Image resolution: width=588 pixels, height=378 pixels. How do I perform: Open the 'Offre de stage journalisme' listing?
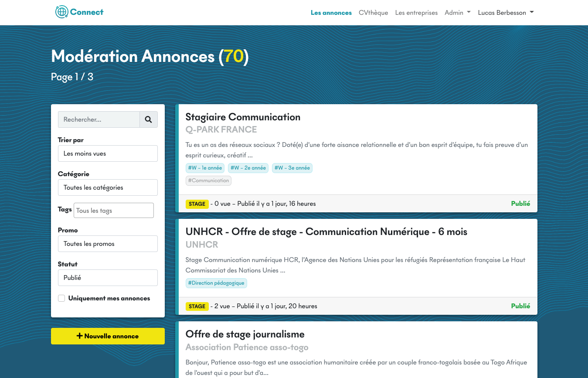pos(245,334)
